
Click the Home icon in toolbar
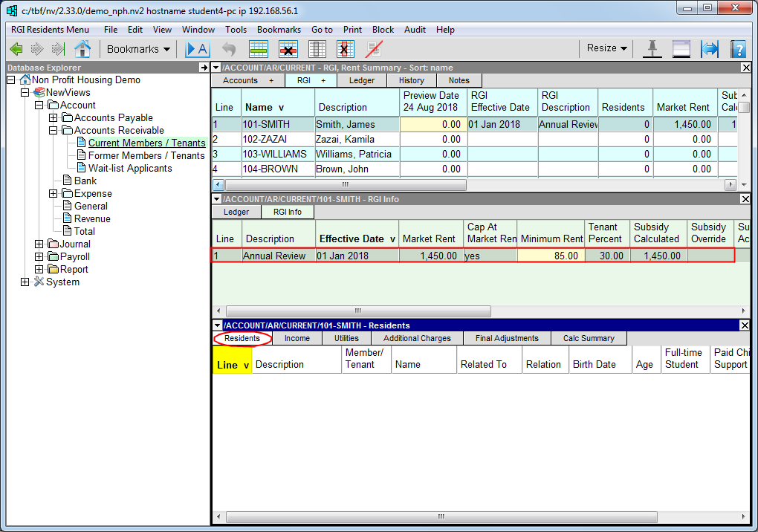pos(82,49)
